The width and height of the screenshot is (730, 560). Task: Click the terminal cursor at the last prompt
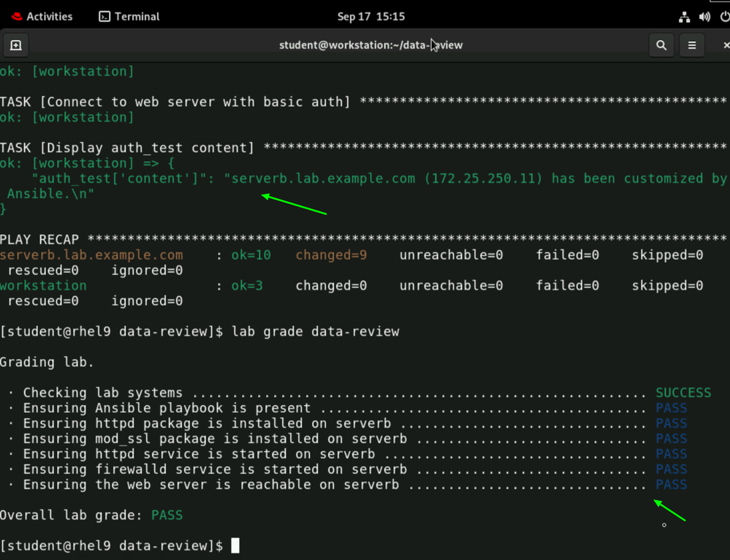tap(235, 545)
